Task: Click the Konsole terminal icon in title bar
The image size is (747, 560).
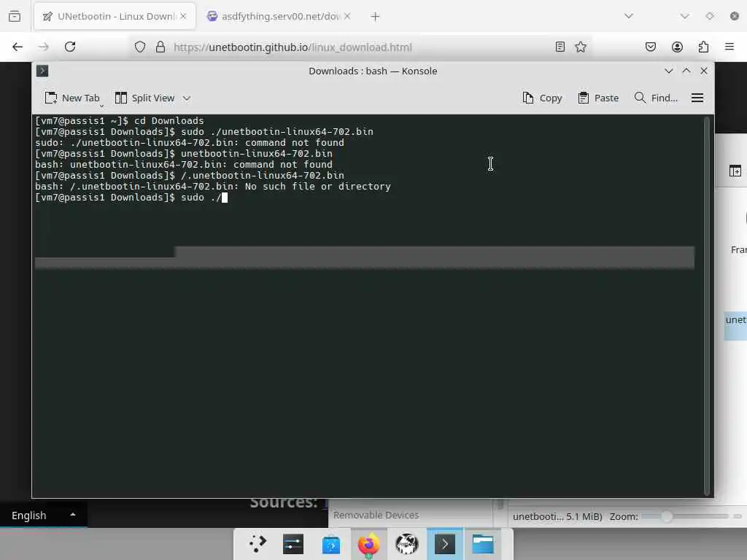Action: [42, 71]
